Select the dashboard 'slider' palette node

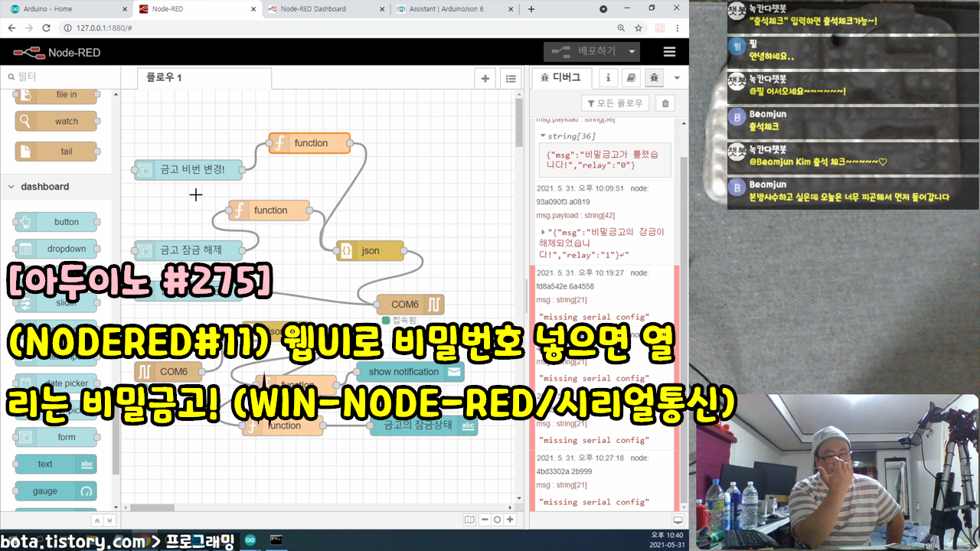coord(57,303)
